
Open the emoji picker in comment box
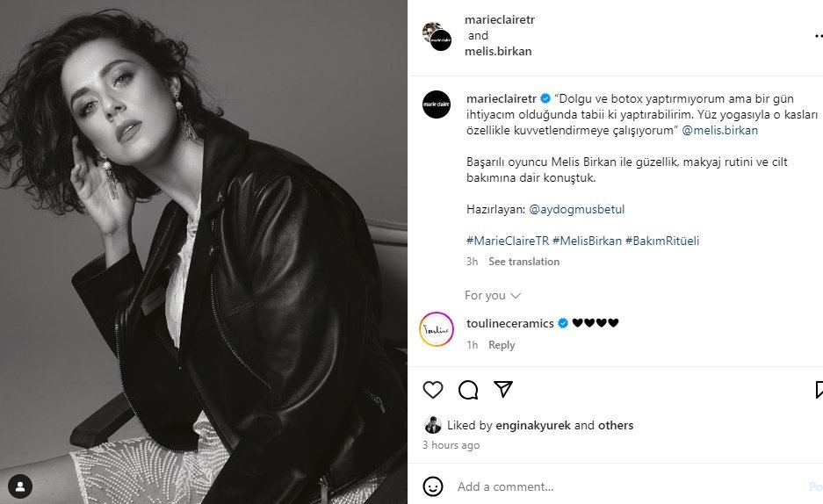click(433, 486)
